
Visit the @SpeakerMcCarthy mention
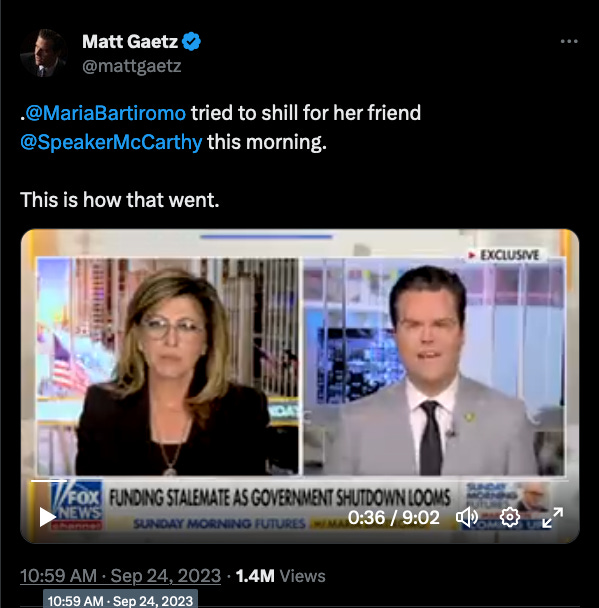[111, 142]
